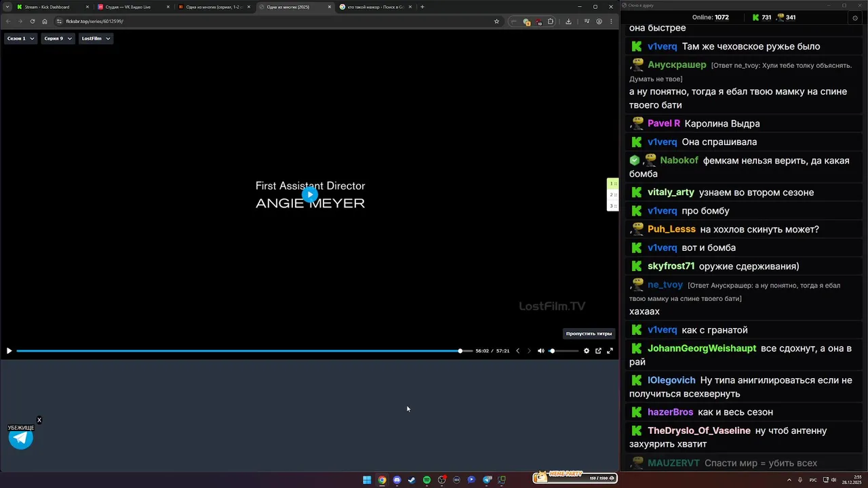The image size is (868, 488).
Task: Click username 'TheDryslo_Of_Vaseline' in the chat
Action: tap(699, 430)
